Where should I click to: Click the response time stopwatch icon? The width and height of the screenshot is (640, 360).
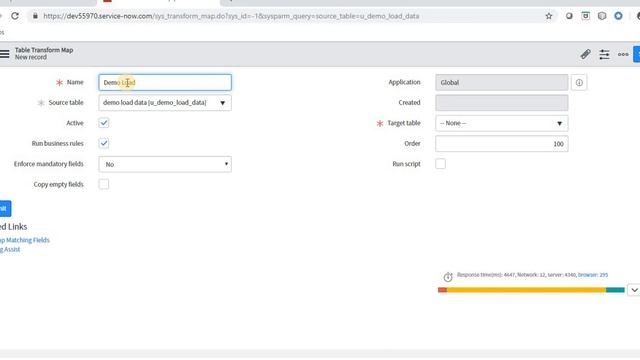448,277
